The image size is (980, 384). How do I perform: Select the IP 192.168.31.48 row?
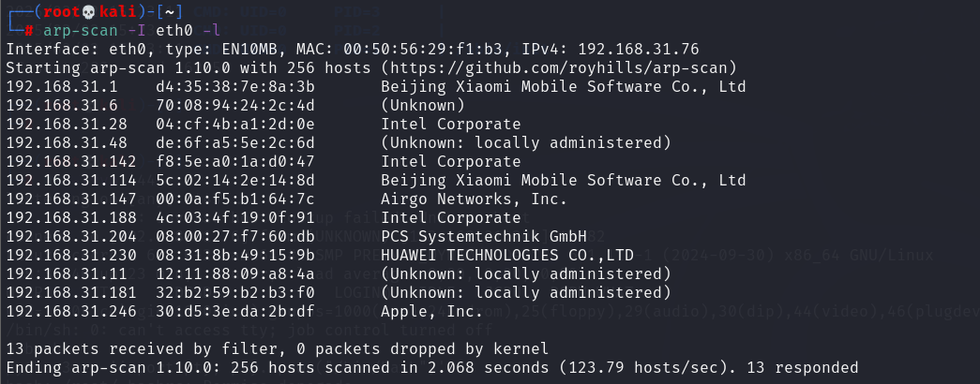click(x=339, y=143)
